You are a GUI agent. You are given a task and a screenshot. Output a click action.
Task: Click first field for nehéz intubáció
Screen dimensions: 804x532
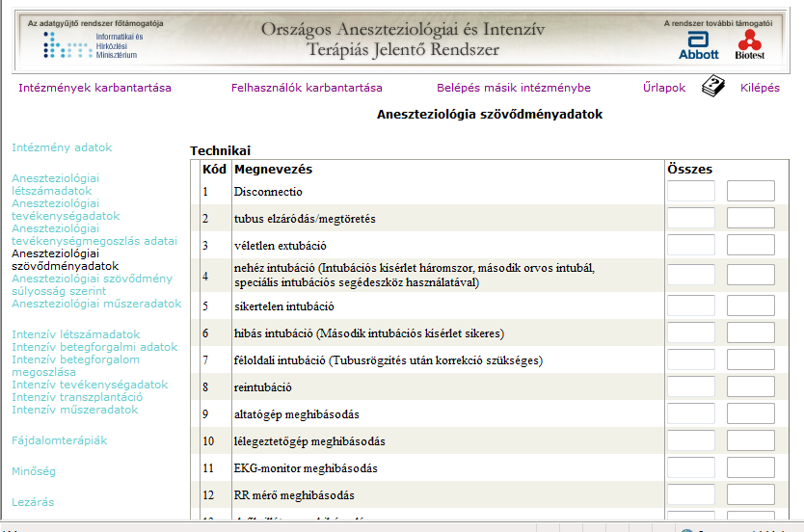pos(690,276)
